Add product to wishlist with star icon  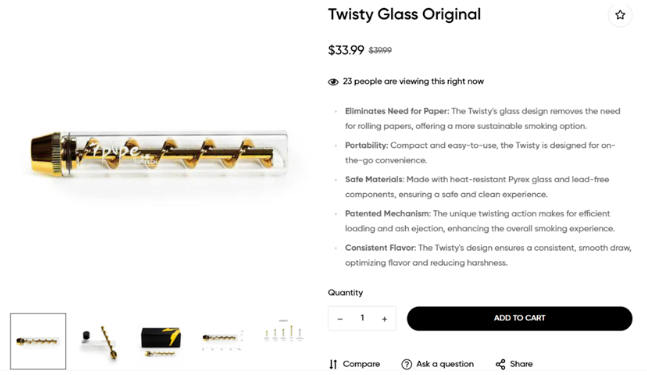620,15
